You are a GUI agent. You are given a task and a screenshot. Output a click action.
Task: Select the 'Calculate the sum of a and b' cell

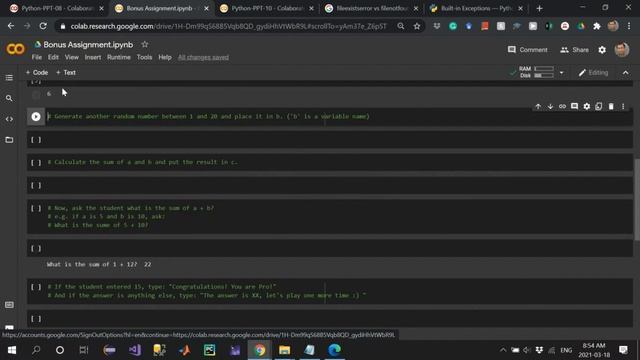[x=330, y=162]
